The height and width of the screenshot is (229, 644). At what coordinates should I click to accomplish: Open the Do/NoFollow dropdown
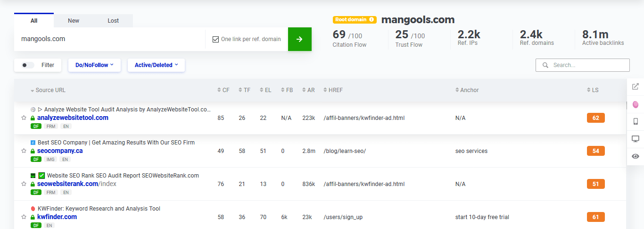point(94,65)
